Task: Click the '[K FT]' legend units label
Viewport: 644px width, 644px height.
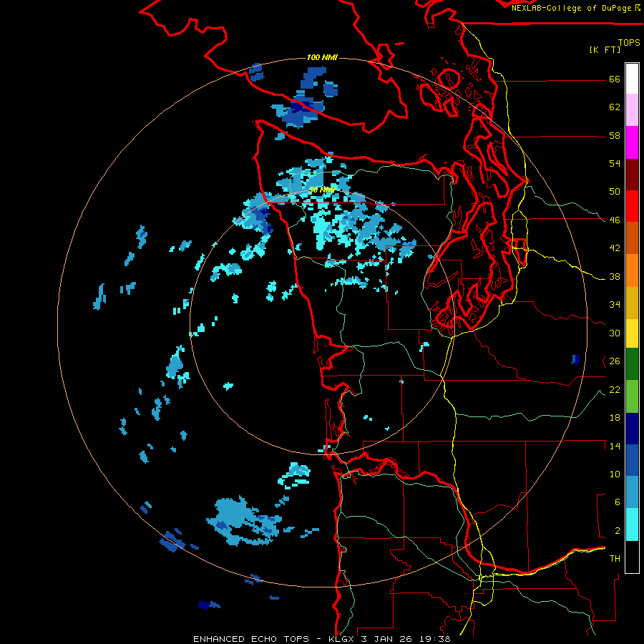Action: point(605,49)
